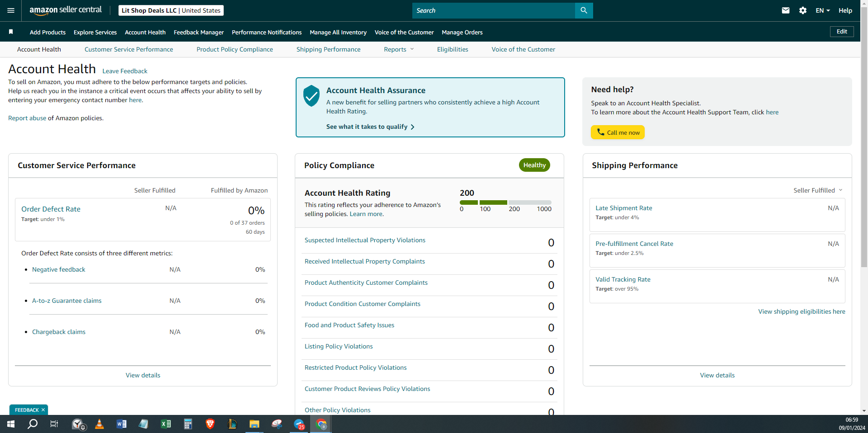Click the Report abuse link
The image size is (868, 433).
[x=27, y=118]
